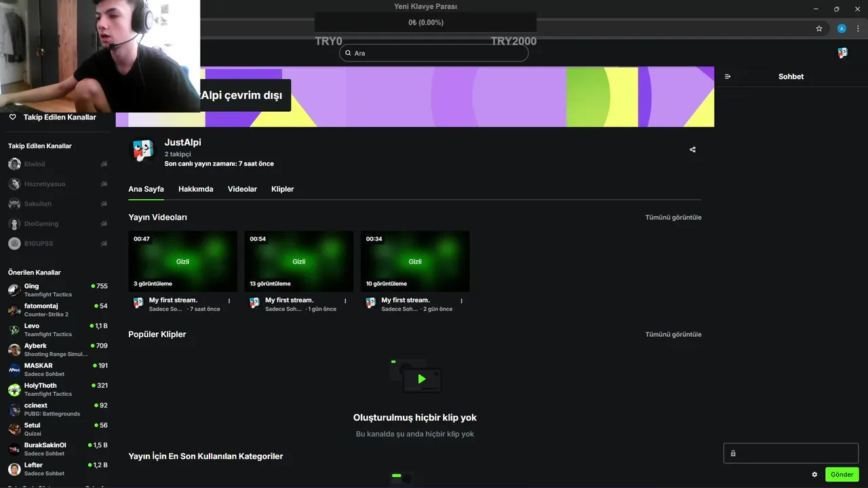Click the profile avatar in top right
Image resolution: width=868 pixels, height=488 pixels.
coord(842,53)
